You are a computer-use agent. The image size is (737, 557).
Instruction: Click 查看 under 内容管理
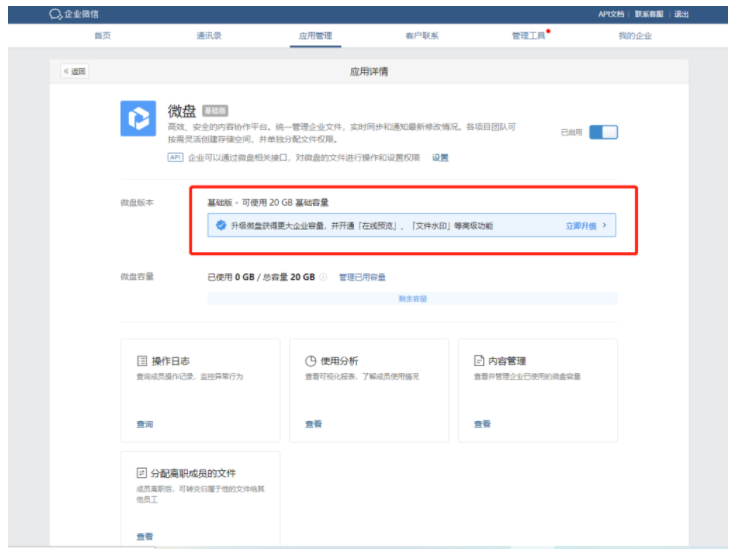pos(482,424)
